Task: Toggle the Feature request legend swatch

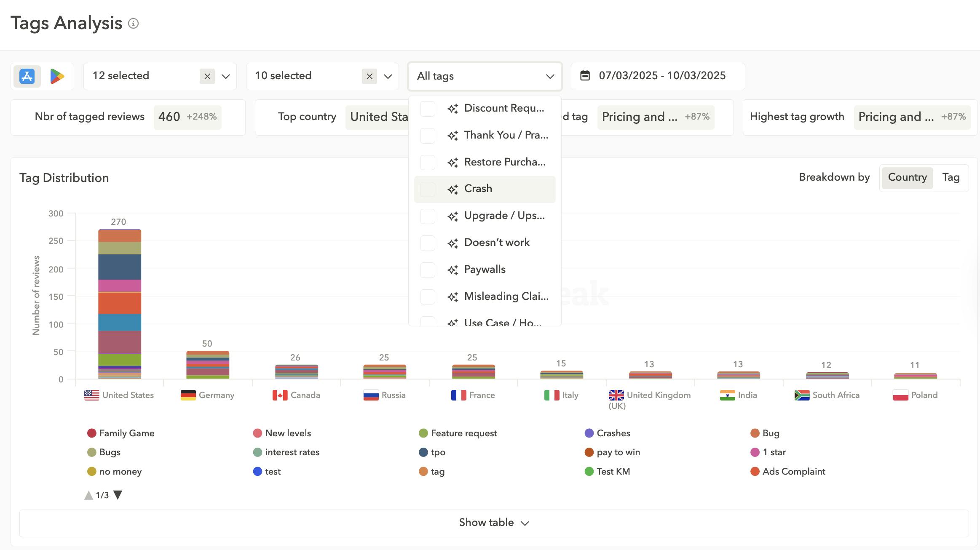Action: [423, 433]
